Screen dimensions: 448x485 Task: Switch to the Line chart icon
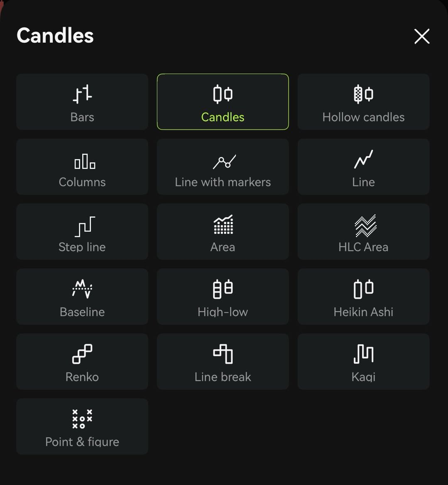point(363,159)
